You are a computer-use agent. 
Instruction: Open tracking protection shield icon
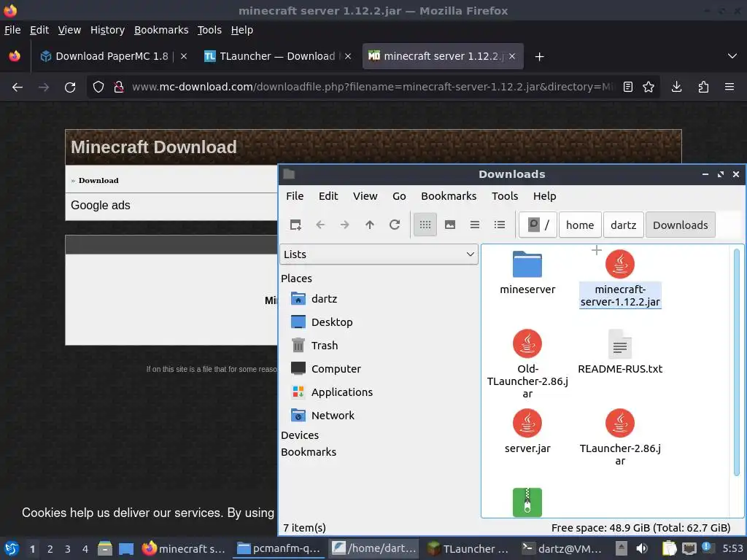tap(98, 87)
